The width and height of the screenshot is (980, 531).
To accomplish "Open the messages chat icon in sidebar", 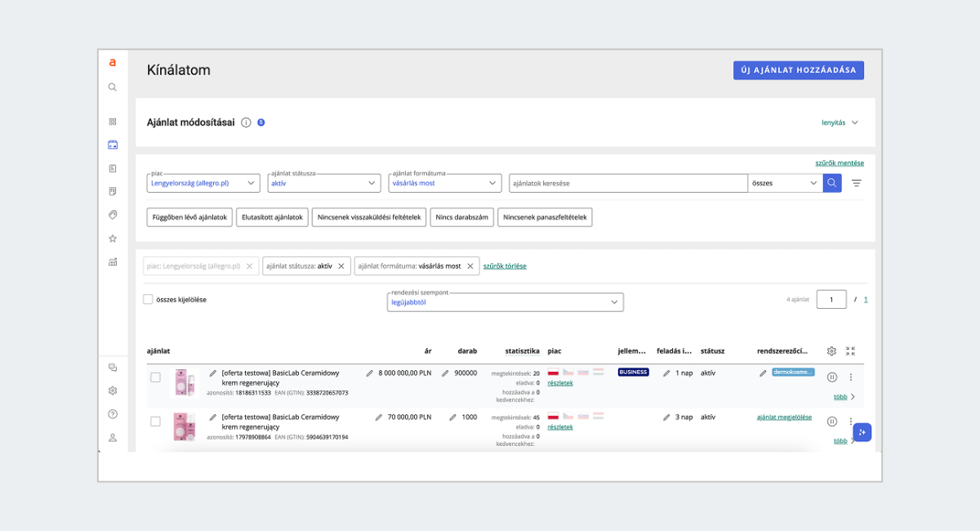I will coord(113,368).
